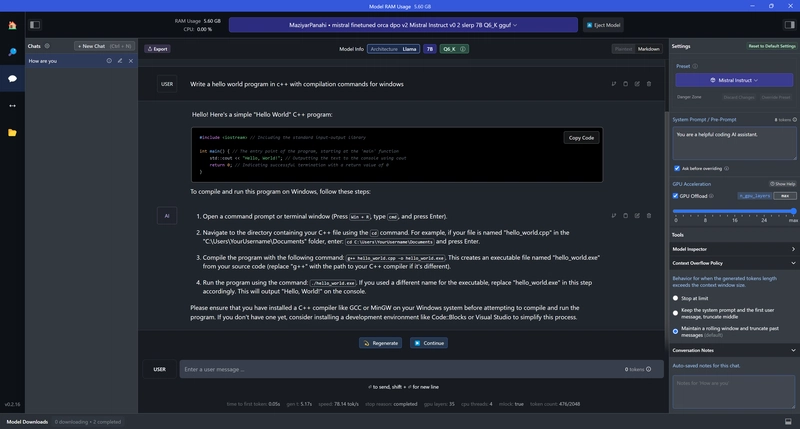Switch message rendering to Plaintext
The height and width of the screenshot is (429, 800).
[x=623, y=49]
